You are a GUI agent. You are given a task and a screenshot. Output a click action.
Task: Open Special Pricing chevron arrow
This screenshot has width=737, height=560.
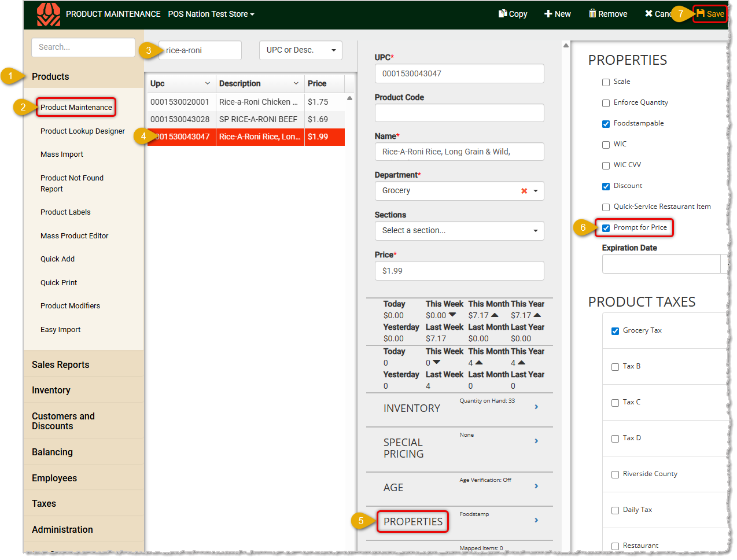tap(536, 441)
